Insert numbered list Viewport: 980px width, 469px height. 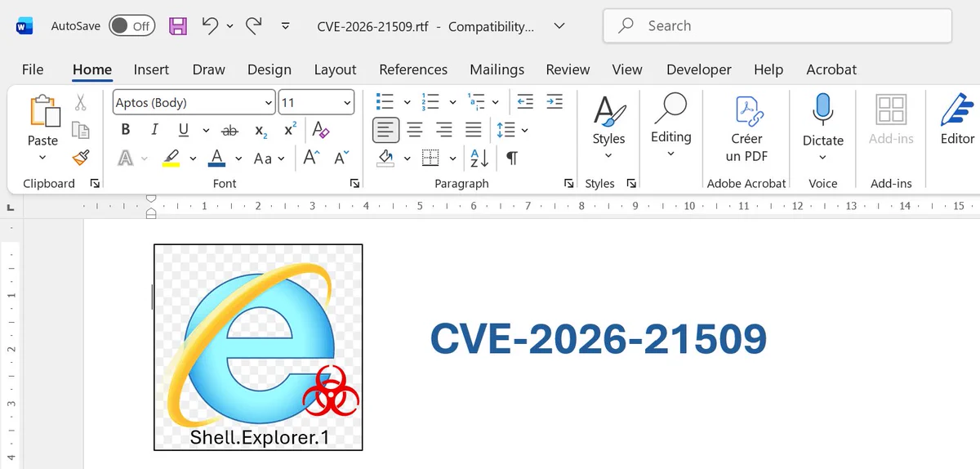(430, 102)
